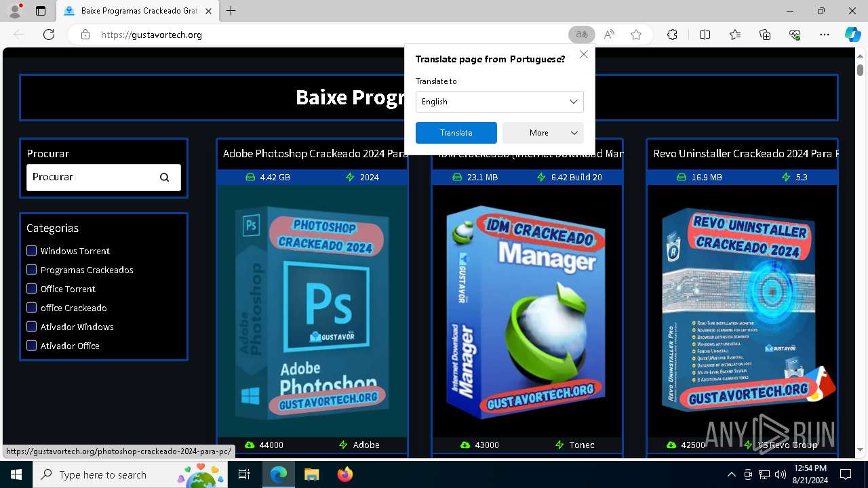Screen dimensions: 868x488
Task: Open Revo Uninstaller Crackeado 2024 title link
Action: point(745,154)
